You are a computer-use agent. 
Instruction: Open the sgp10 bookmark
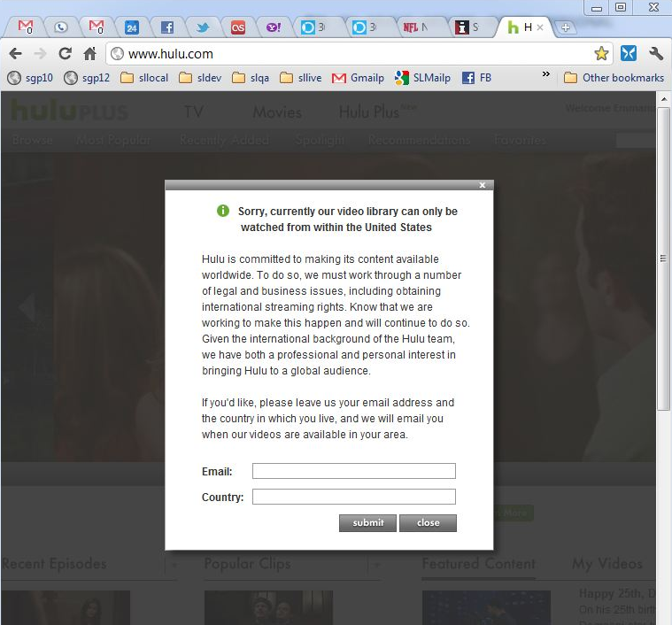click(30, 78)
